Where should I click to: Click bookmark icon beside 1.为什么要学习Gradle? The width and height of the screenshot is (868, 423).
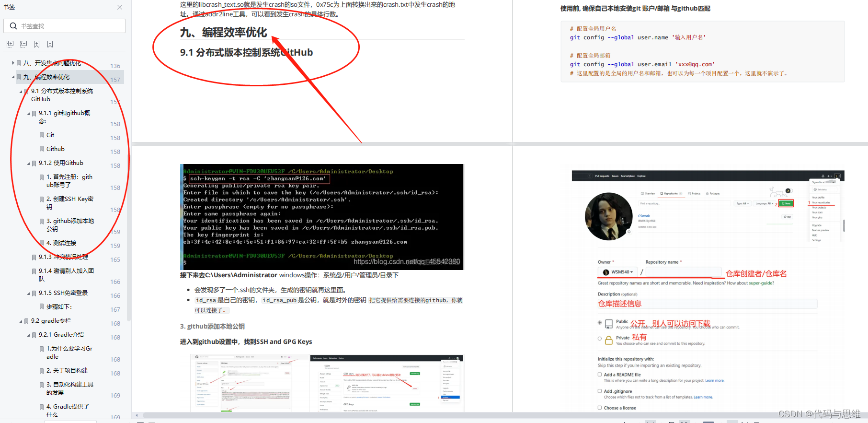42,349
